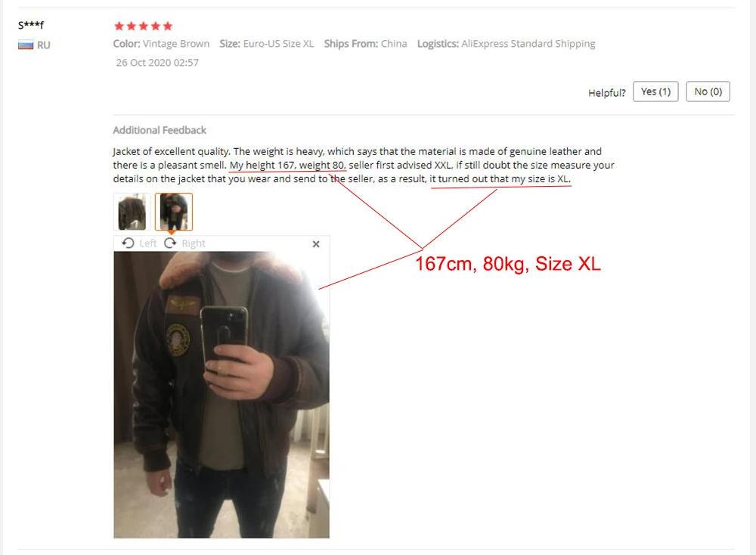Mark the review helpful with Yes (1)
This screenshot has height=555, width=756.
point(655,91)
